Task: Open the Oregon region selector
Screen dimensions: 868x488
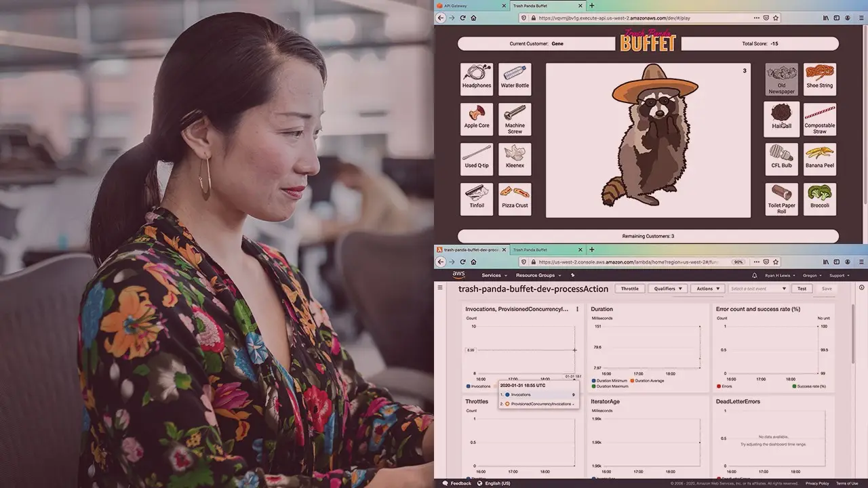Action: click(x=812, y=276)
